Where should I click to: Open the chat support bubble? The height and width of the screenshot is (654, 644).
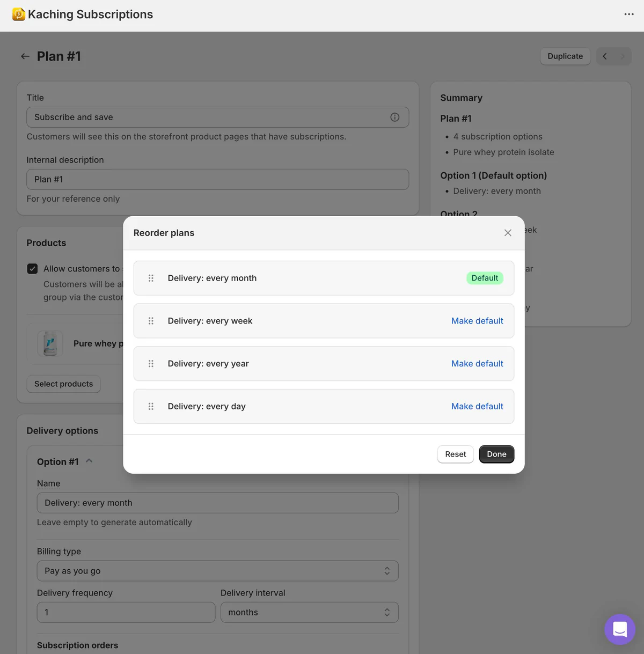[620, 629]
